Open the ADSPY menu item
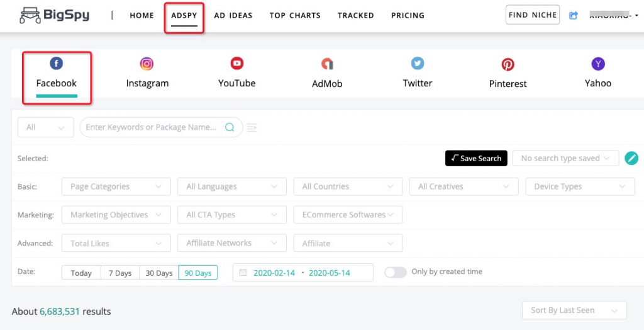Image resolution: width=644 pixels, height=330 pixels. (184, 16)
